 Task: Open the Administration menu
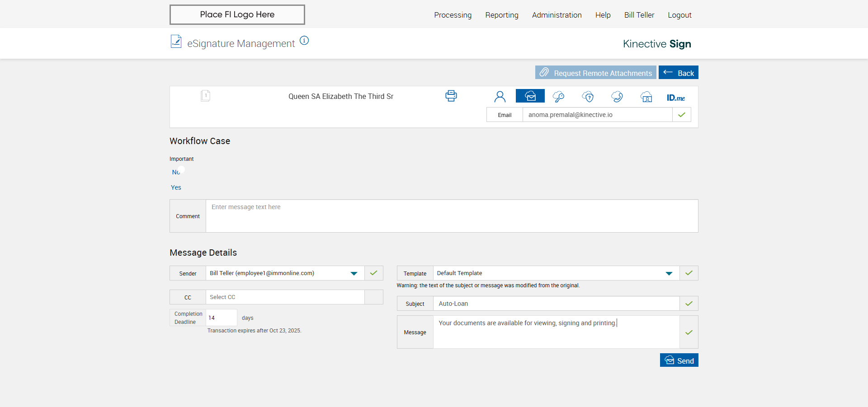pos(557,15)
